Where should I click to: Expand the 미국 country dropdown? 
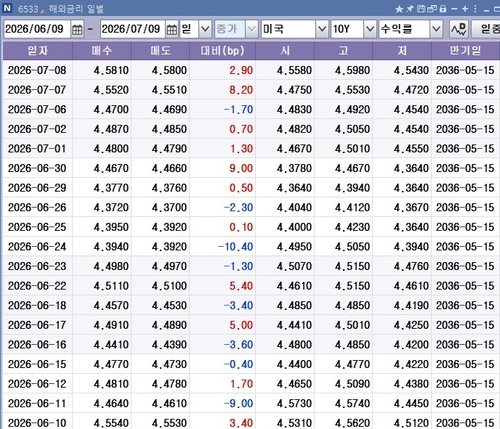point(322,29)
